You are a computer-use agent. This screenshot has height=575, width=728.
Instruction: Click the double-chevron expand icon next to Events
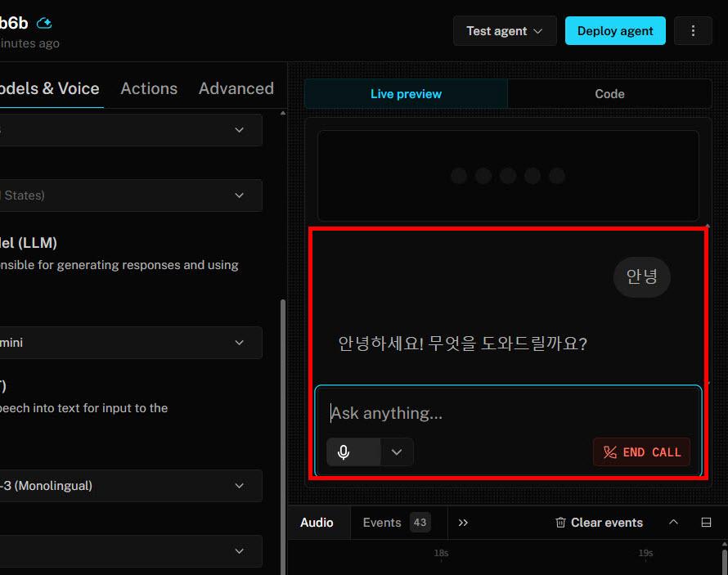point(463,523)
